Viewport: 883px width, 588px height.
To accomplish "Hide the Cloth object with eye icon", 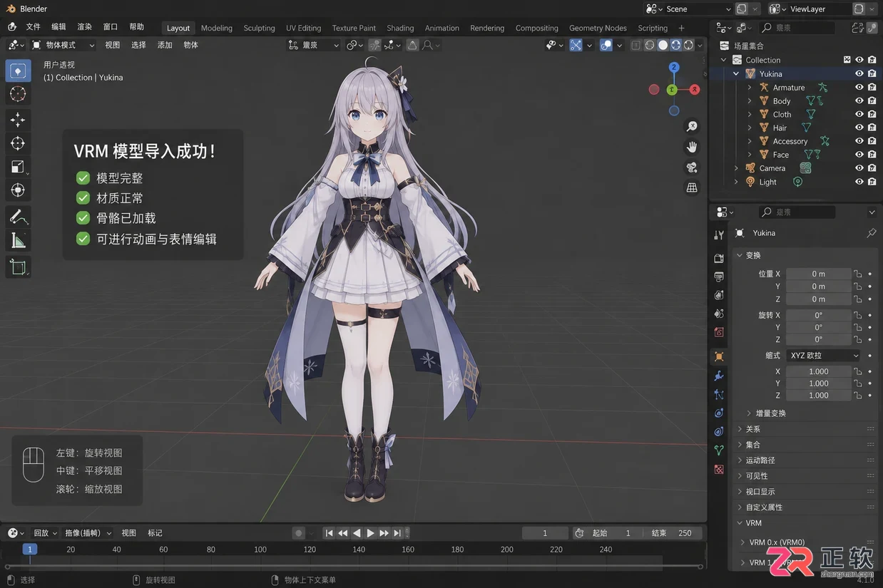I will click(859, 114).
